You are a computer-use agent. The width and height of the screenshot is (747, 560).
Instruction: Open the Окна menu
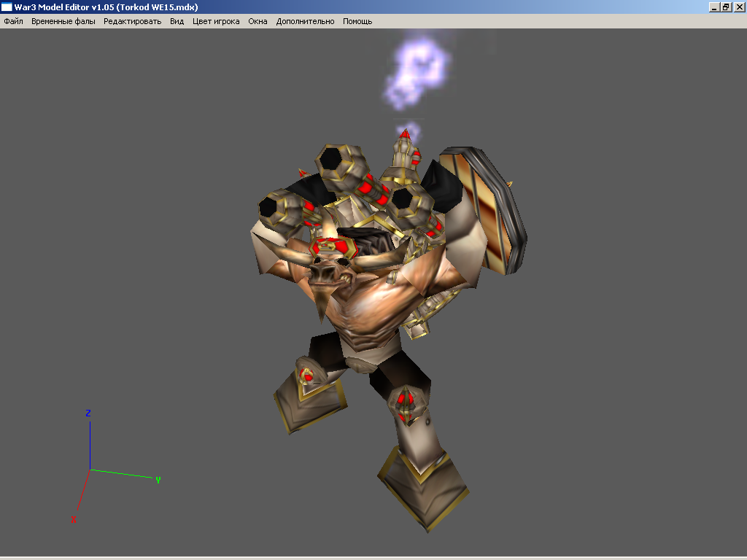258,21
